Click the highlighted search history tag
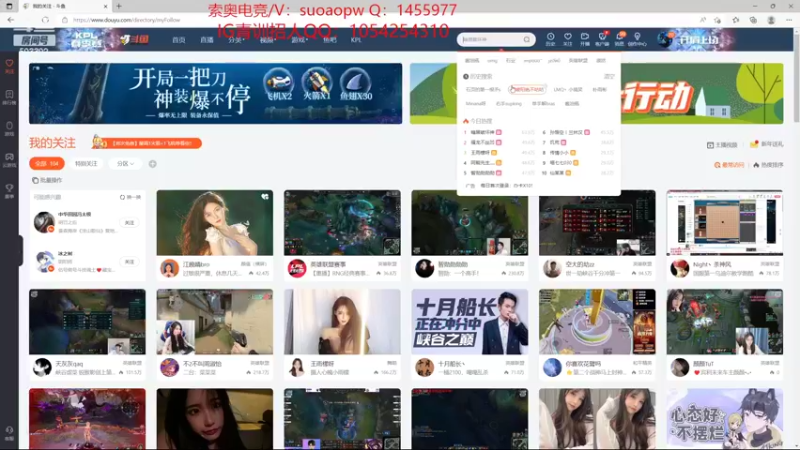800x450 pixels. coord(527,89)
